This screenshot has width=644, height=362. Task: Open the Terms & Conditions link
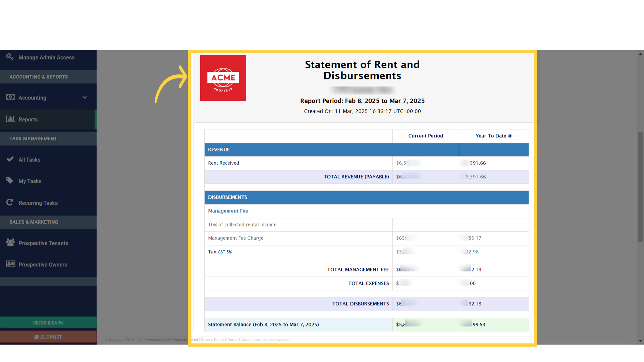coord(243,340)
